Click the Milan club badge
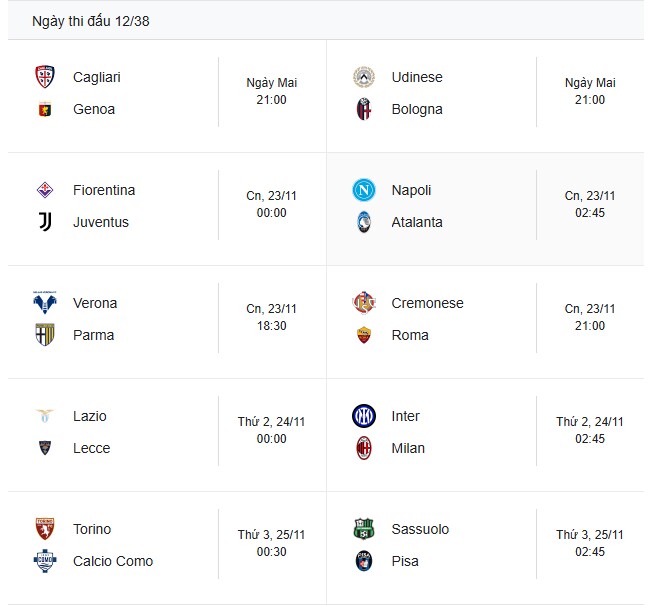 coord(363,448)
